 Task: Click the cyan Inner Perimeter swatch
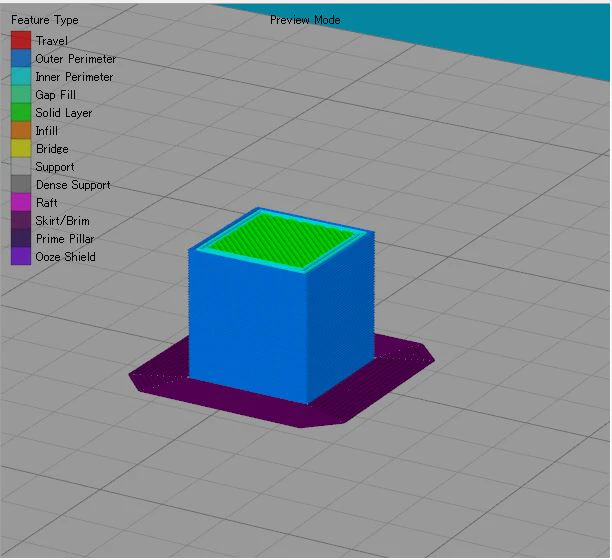21,76
